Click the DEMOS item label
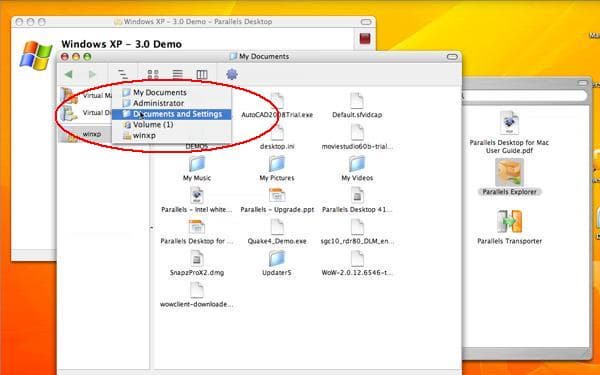Image resolution: width=600 pixels, height=375 pixels. click(x=197, y=147)
